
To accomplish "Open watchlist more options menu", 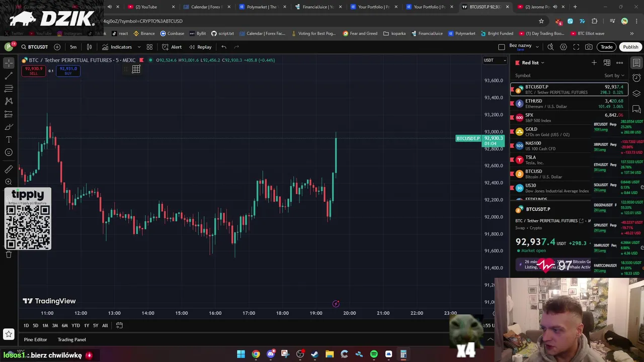I will point(620,62).
